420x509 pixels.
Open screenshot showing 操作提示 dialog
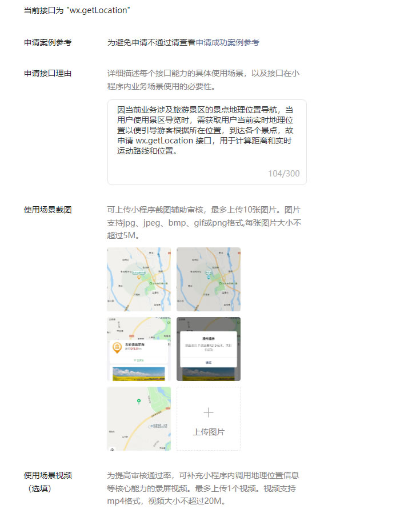tap(209, 349)
